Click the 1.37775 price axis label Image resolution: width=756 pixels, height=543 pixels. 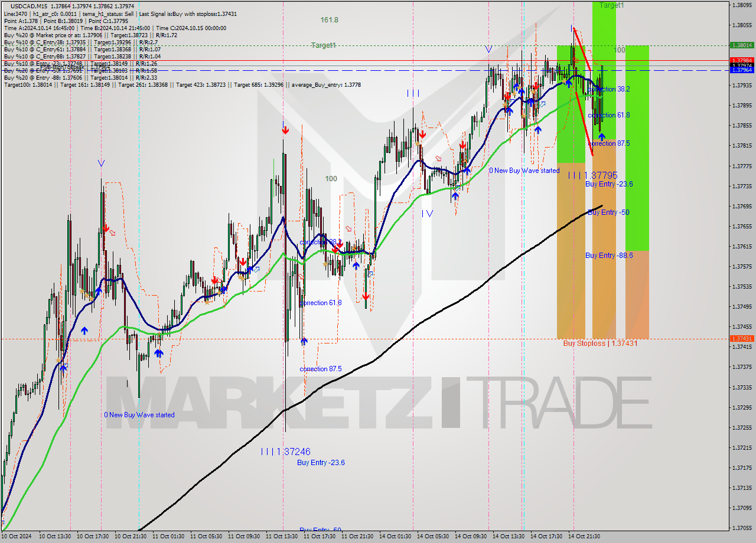click(742, 166)
